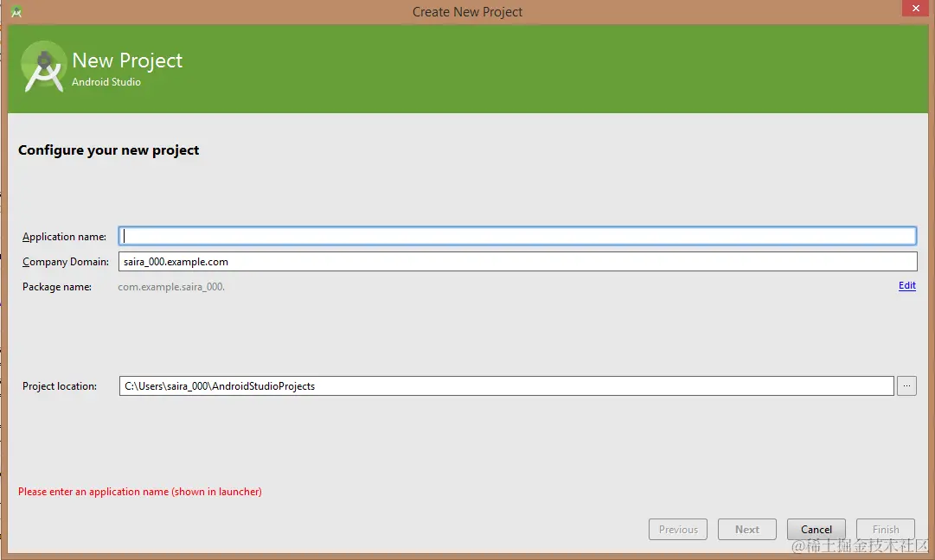Image resolution: width=935 pixels, height=560 pixels.
Task: Click the Company Domain text field
Action: pos(517,262)
